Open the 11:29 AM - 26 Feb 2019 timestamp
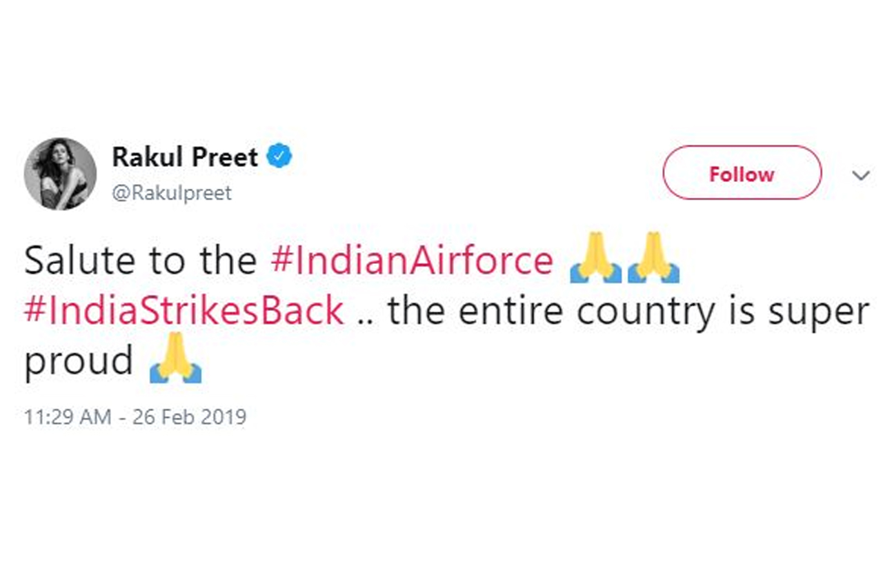The image size is (883, 588). [x=135, y=417]
